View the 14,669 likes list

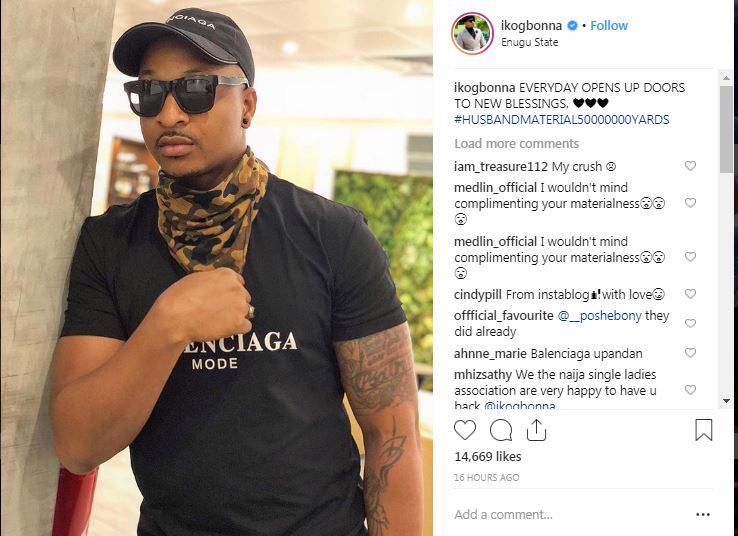click(488, 456)
